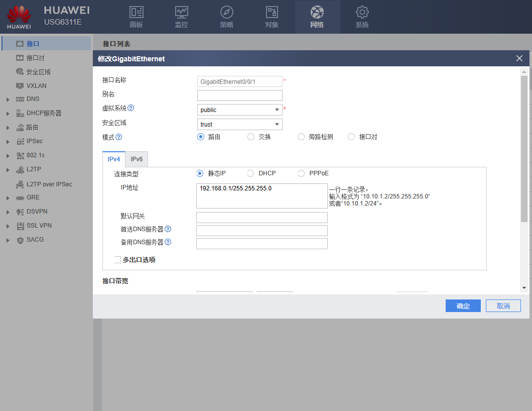Image resolution: width=532 pixels, height=411 pixels.
Task: Click the 默认网关 input field
Action: coord(261,218)
